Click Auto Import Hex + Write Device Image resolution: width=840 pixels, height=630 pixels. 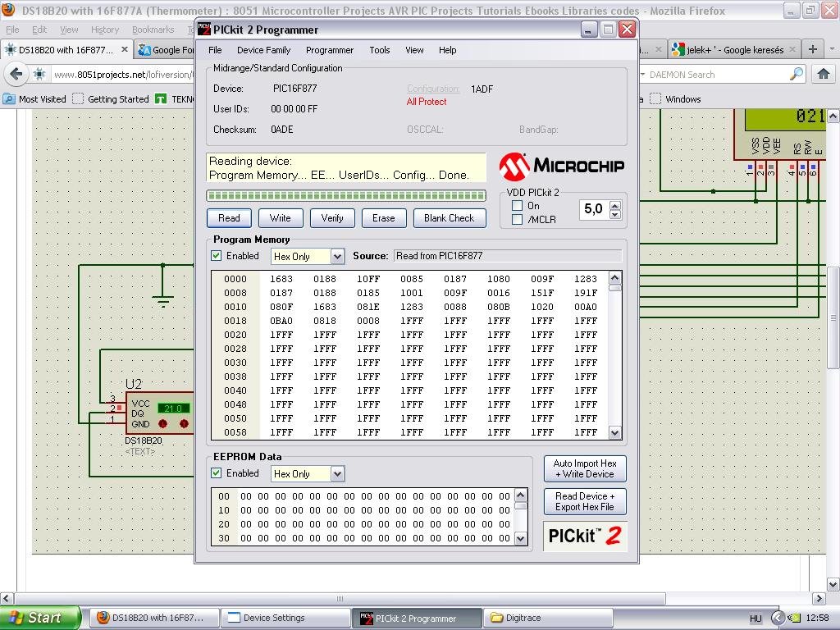[x=584, y=468]
